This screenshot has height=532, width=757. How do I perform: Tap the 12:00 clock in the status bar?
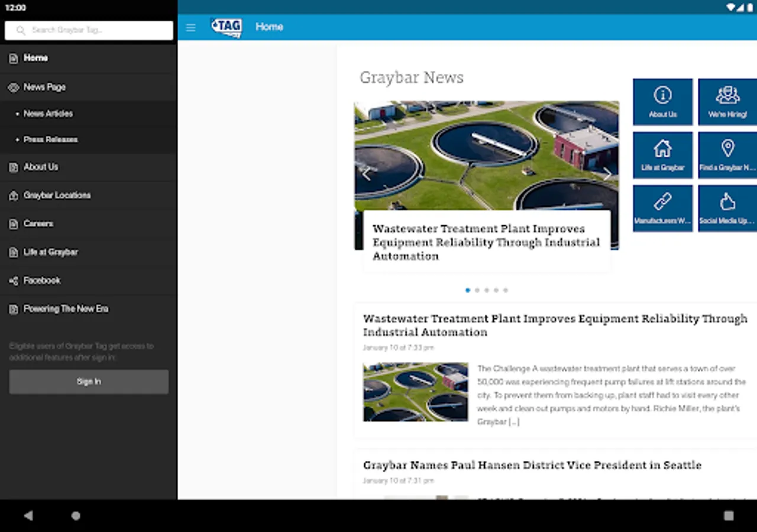[x=16, y=8]
